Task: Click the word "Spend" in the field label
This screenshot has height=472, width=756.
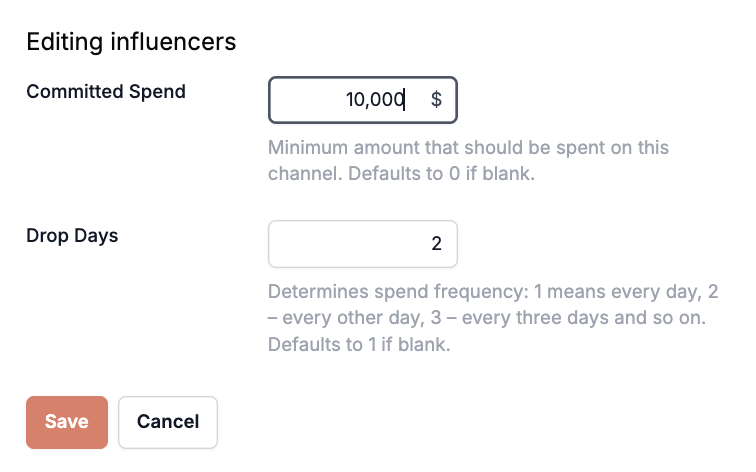Action: pos(158,91)
